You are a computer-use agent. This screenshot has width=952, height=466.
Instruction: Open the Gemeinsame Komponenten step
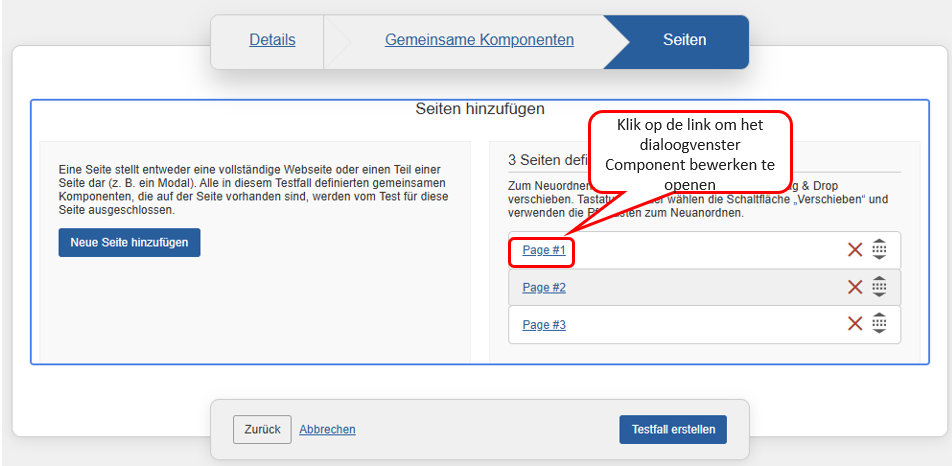(x=479, y=40)
